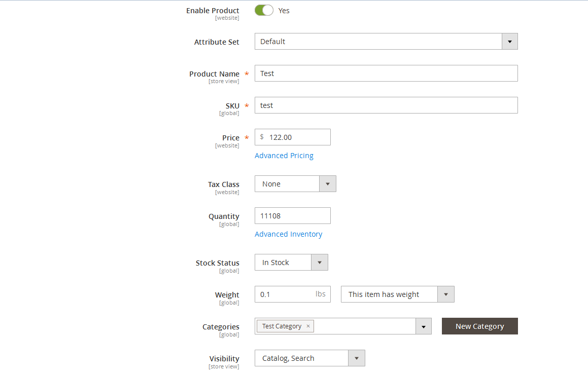Expand the Visibility dropdown

point(309,358)
